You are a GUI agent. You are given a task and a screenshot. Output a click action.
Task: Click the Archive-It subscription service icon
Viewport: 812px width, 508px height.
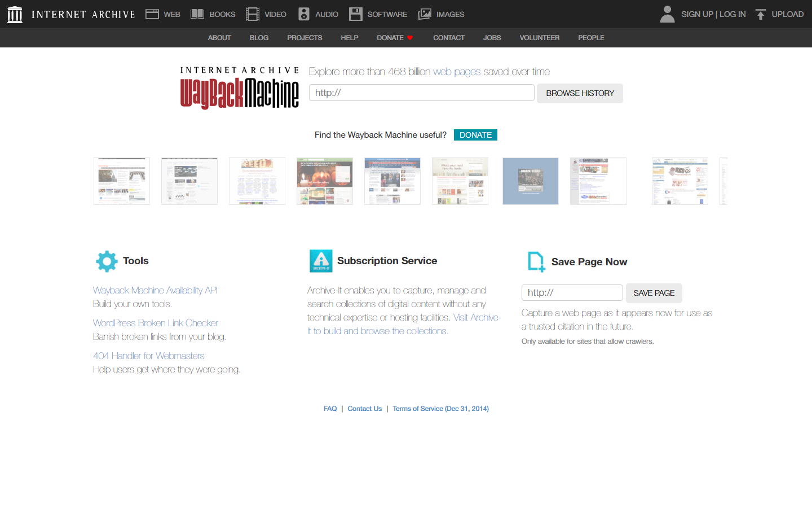321,261
